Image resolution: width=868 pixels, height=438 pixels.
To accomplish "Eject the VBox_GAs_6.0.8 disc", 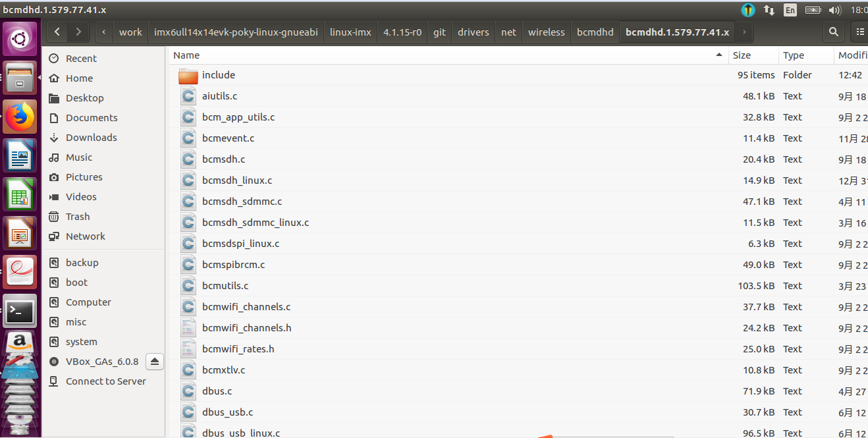I will (x=154, y=362).
